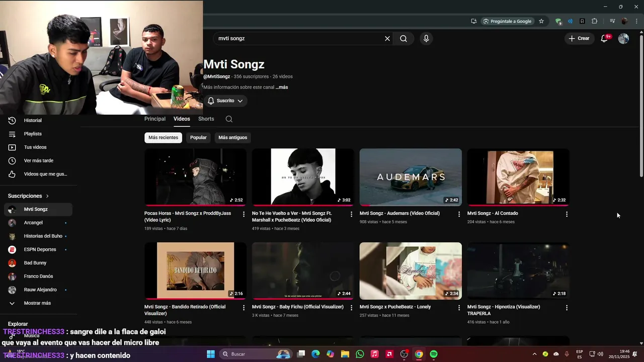The height and width of the screenshot is (362, 644).
Task: Open options for No Te He Vuelto a Ver
Action: 351,214
